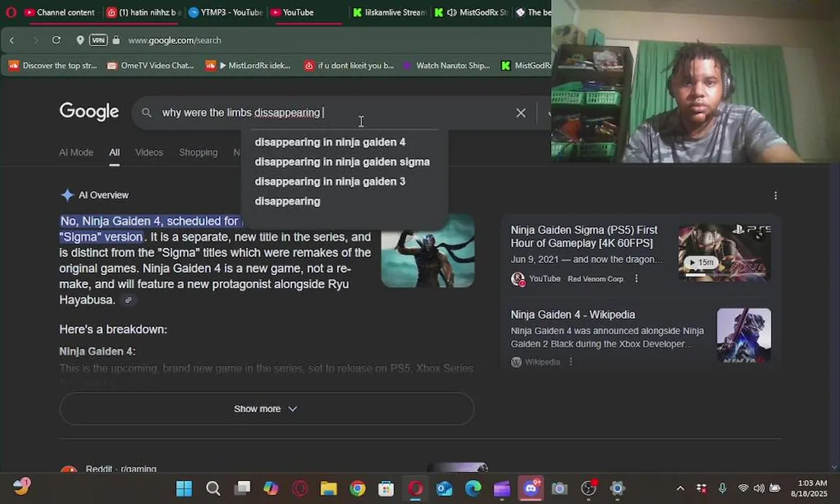Click the AI Overview heading

[x=104, y=195]
